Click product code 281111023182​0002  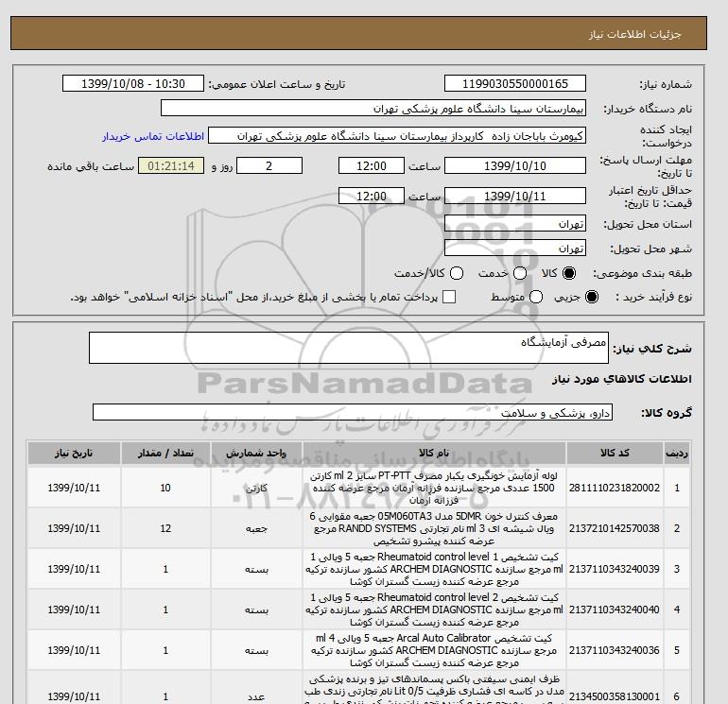tap(615, 488)
